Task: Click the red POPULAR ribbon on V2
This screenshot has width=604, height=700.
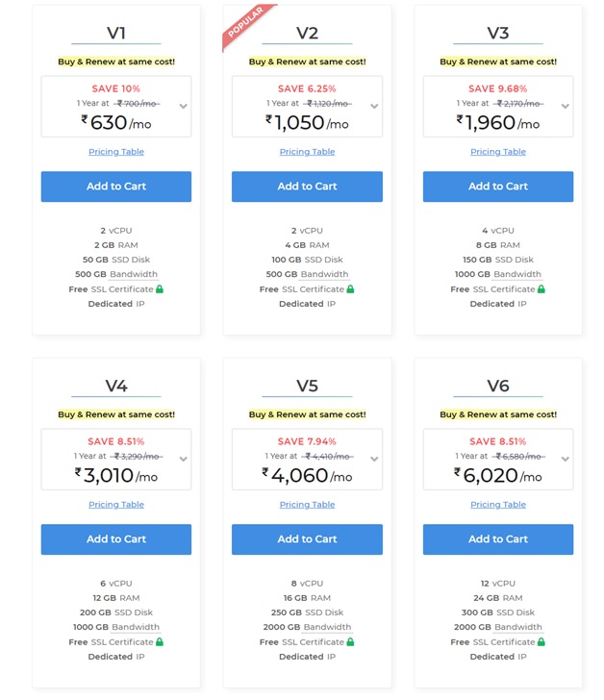Action: (x=246, y=25)
